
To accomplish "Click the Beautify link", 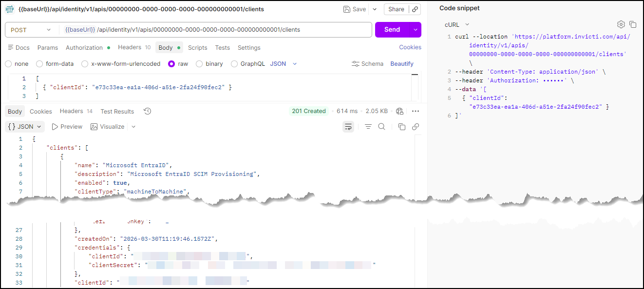I will click(402, 64).
